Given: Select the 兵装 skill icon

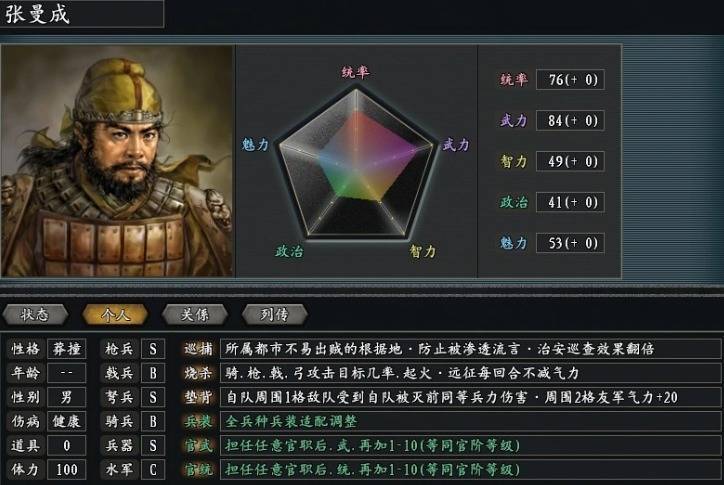Looking at the screenshot, I should tap(199, 421).
